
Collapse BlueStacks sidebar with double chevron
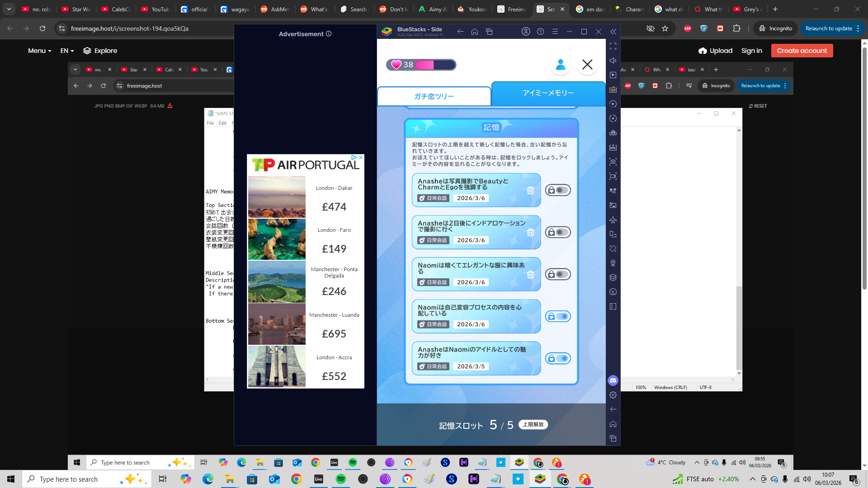[613, 32]
